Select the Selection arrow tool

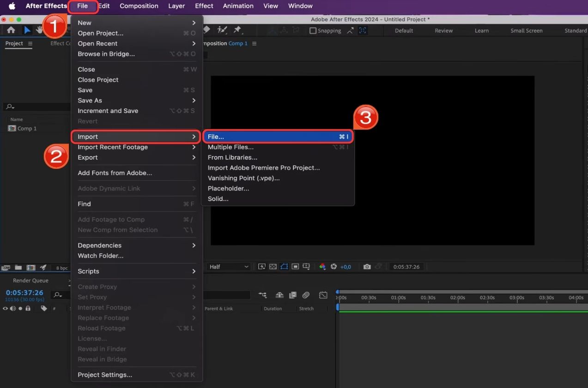point(27,30)
